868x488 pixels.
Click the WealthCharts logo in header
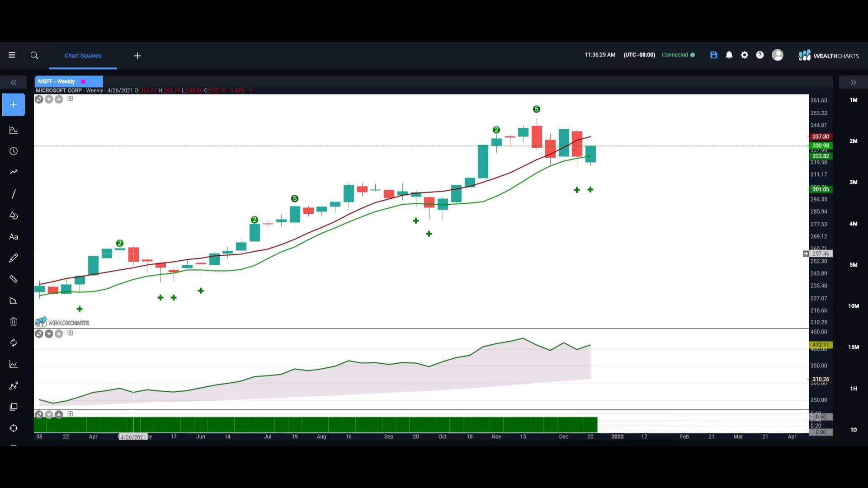click(x=829, y=56)
